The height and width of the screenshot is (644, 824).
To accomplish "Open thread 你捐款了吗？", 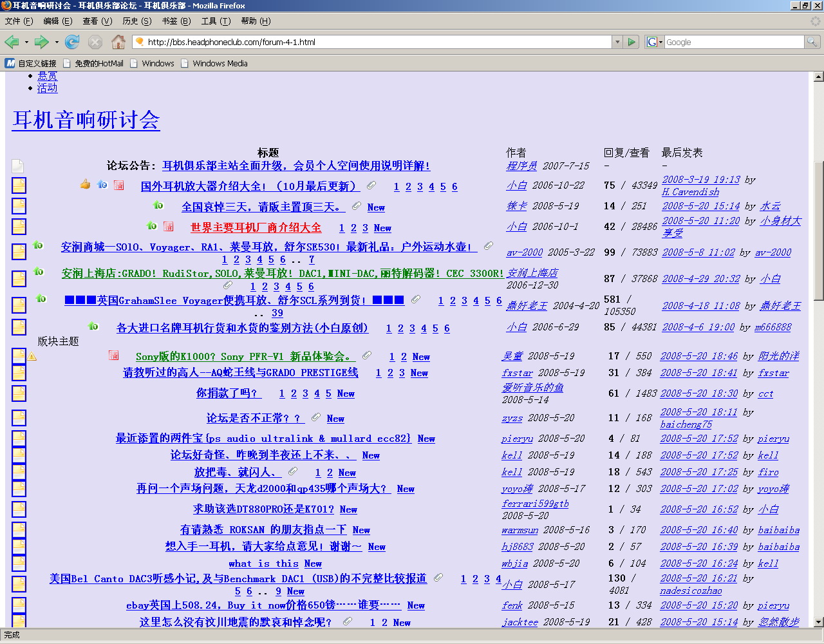I will (x=229, y=393).
